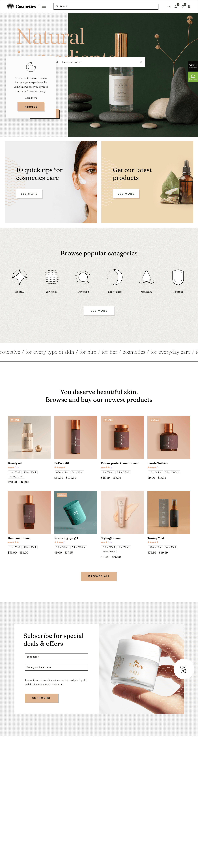Select the Protect shield category
The height and width of the screenshot is (868, 198).
(178, 277)
